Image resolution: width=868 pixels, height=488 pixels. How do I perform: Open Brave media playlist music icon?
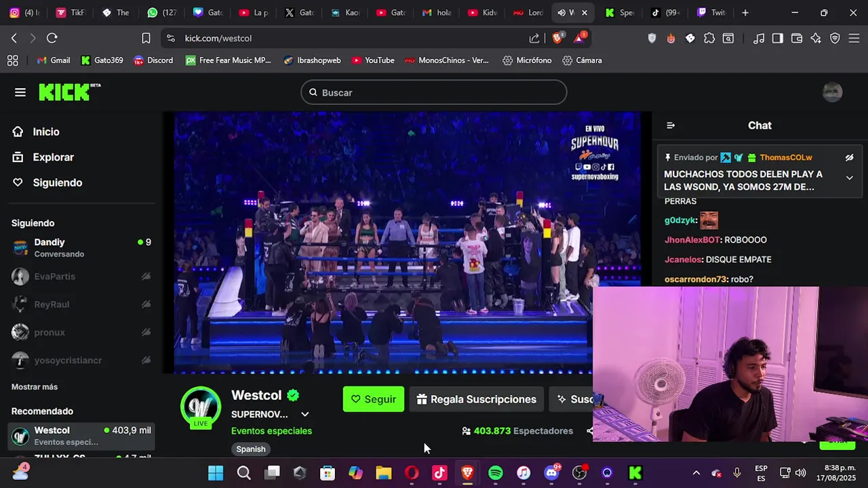[759, 38]
